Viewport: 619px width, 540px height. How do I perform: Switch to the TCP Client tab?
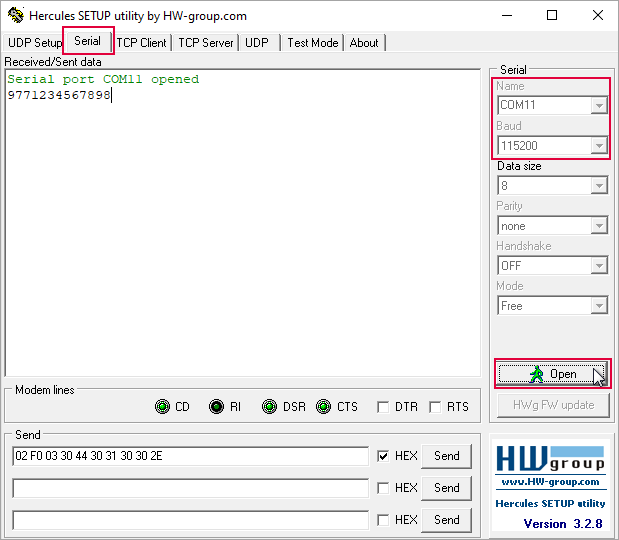click(x=141, y=43)
